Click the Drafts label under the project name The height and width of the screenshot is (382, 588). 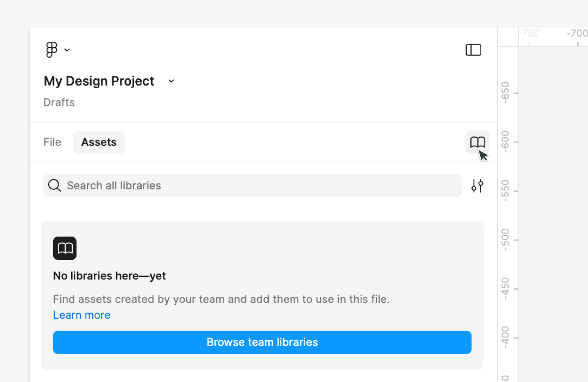click(x=59, y=102)
